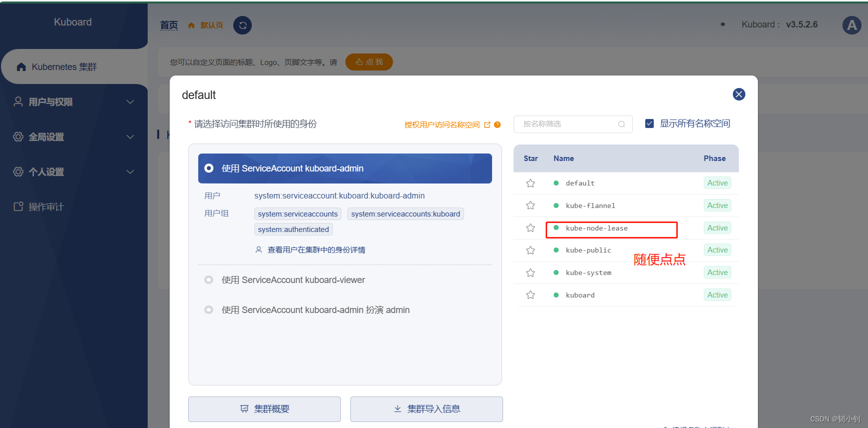The width and height of the screenshot is (868, 428).
Task: Open Kubernetes 集群 sidebar item
Action: coord(74,66)
